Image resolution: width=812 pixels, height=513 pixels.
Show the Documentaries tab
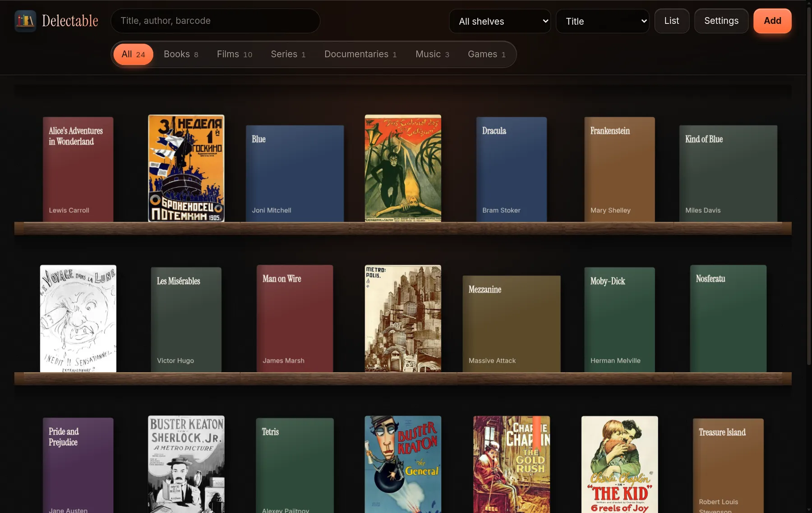[360, 54]
